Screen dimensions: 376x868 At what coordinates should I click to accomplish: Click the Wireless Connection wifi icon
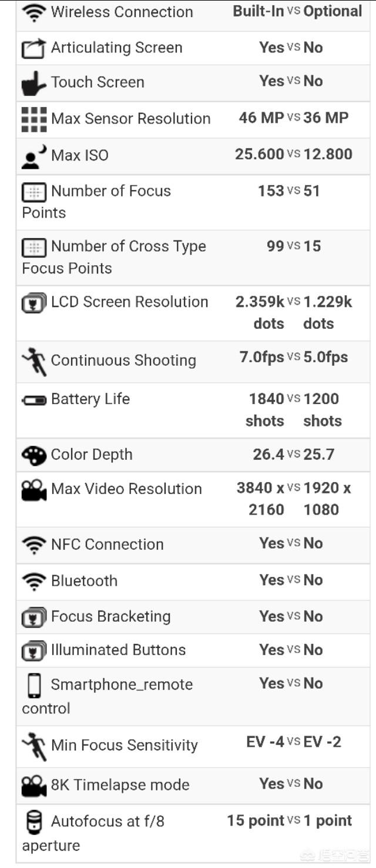coord(34,13)
